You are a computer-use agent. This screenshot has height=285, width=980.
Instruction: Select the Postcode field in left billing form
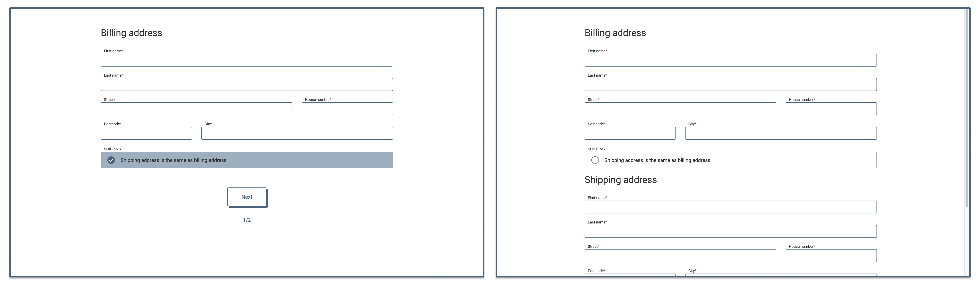(146, 133)
